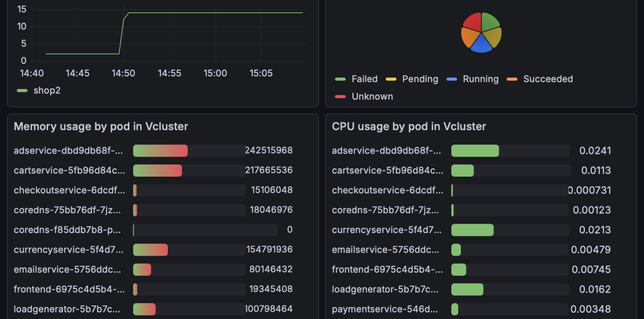Select the blue slice of the pie chart
644x319 pixels.
(x=481, y=44)
